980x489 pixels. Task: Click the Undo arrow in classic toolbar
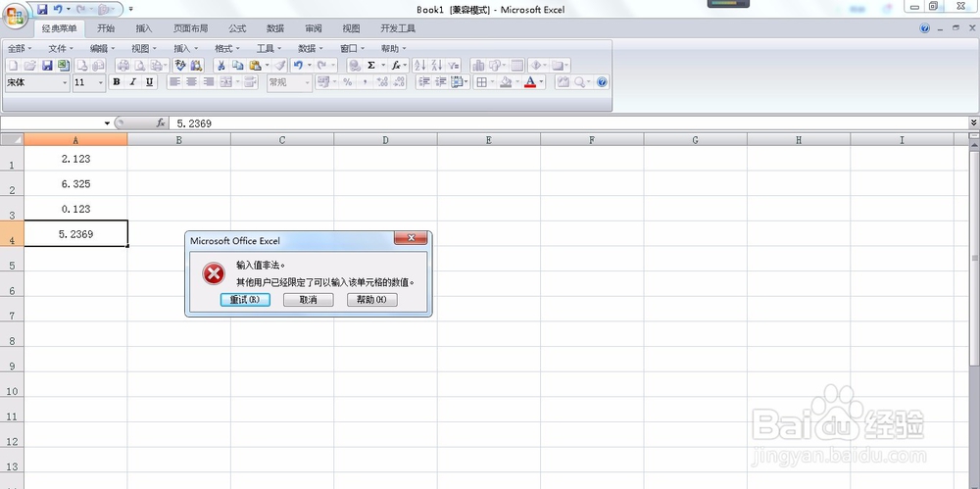(x=298, y=65)
